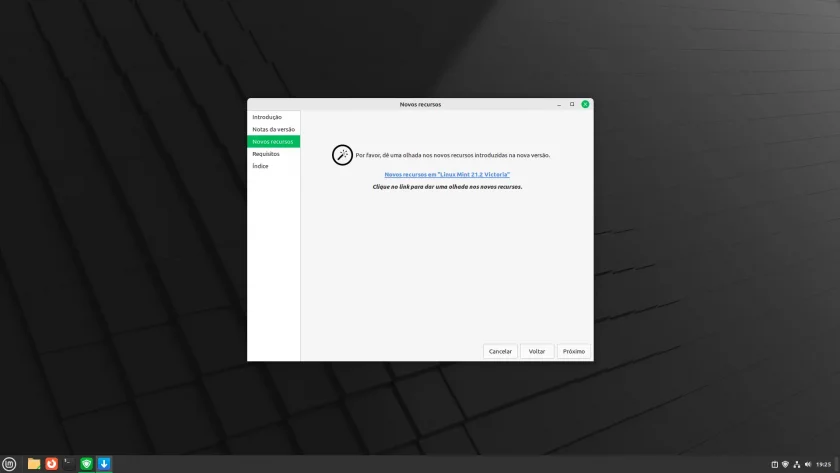Click the 'Clique no link para dar uma olhada' text
Screen dimensions: 840x473
(447, 187)
